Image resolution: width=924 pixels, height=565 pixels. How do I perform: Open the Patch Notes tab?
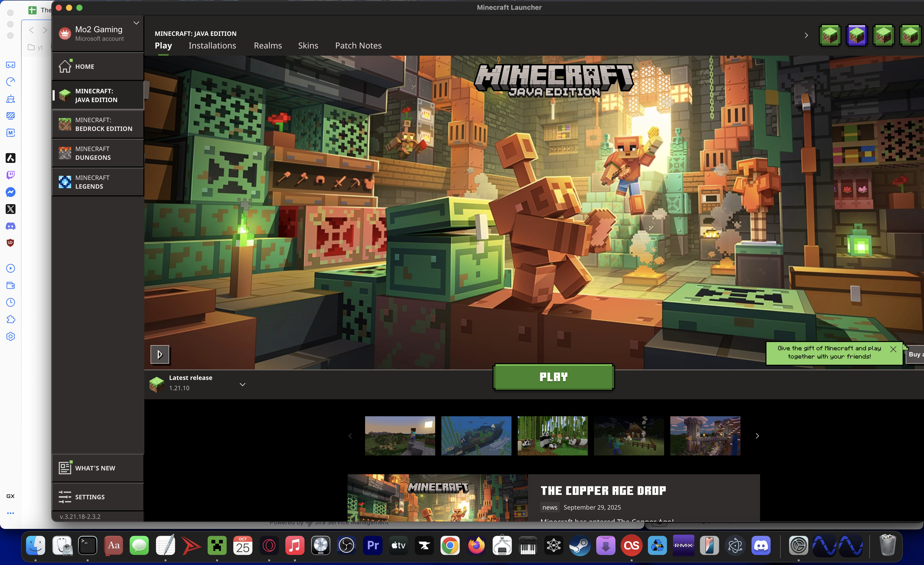358,45
